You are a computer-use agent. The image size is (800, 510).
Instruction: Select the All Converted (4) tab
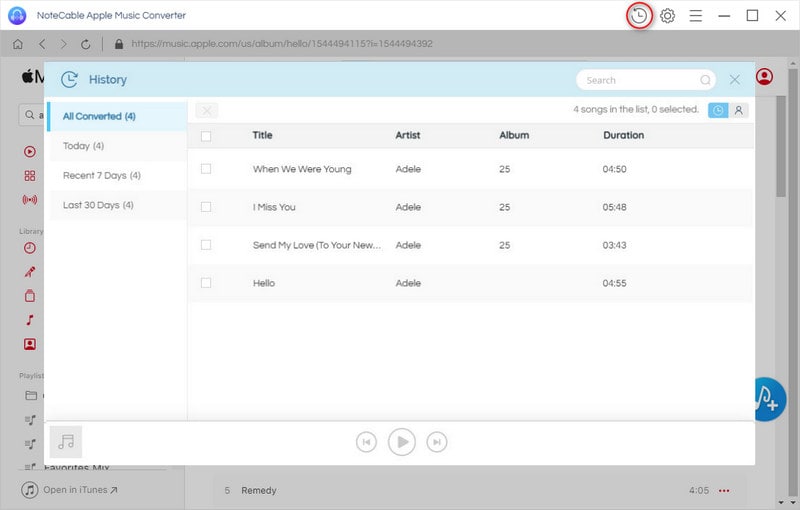117,116
